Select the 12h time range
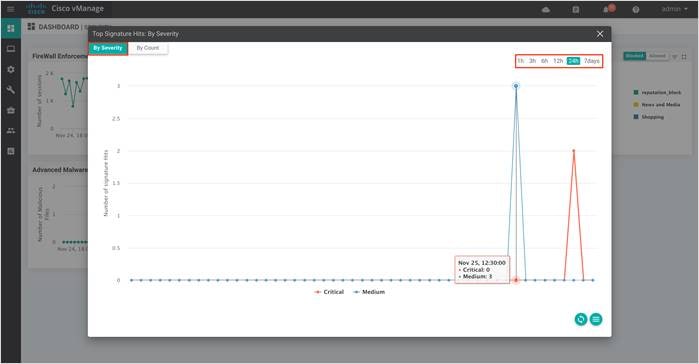Screen dimensions: 699x364 558,61
